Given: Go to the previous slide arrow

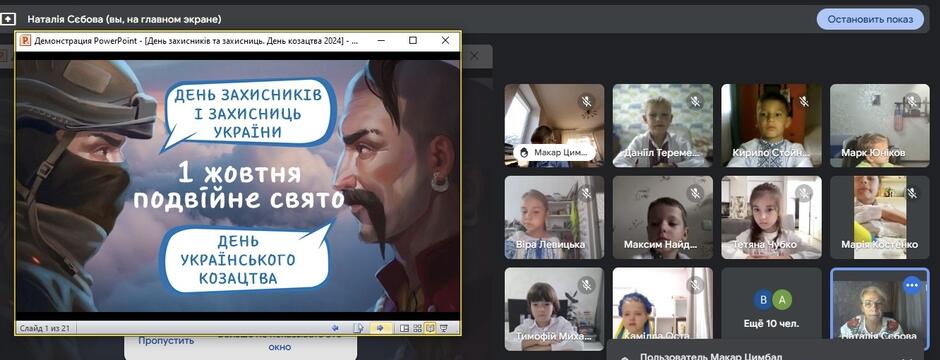Looking at the screenshot, I should point(336,328).
